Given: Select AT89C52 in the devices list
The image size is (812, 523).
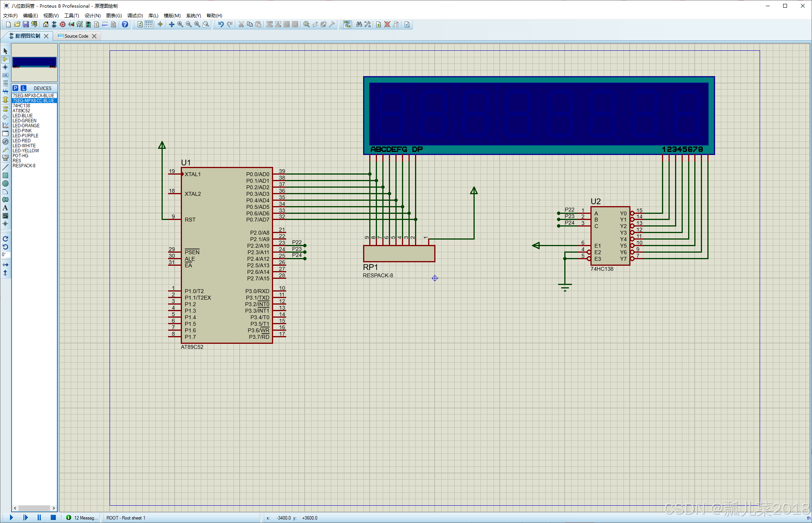Looking at the screenshot, I should click(22, 111).
